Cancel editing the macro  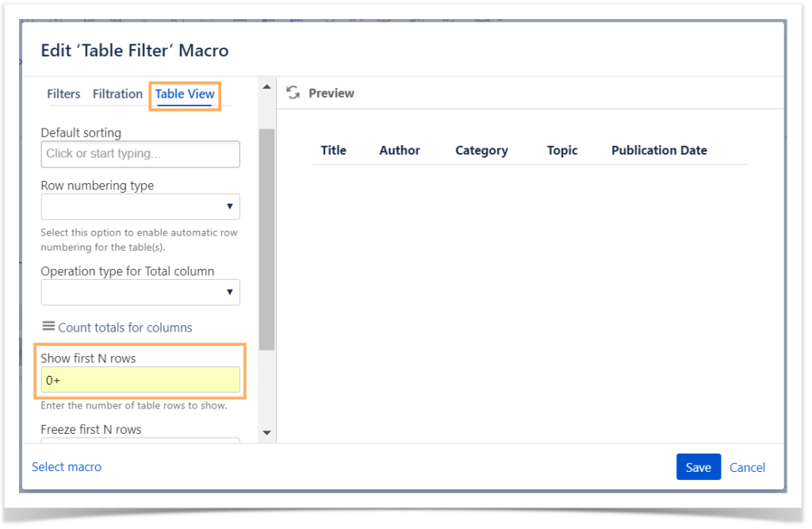point(747,466)
